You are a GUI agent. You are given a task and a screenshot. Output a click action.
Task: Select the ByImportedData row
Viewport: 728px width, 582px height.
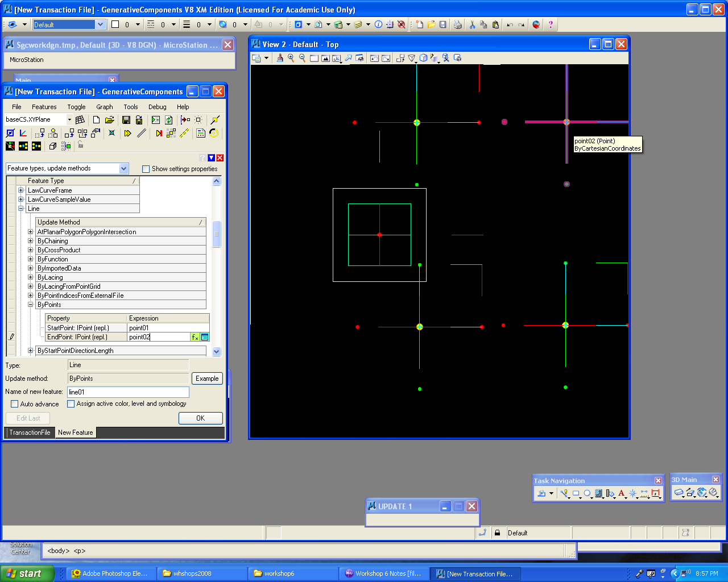[x=121, y=268]
